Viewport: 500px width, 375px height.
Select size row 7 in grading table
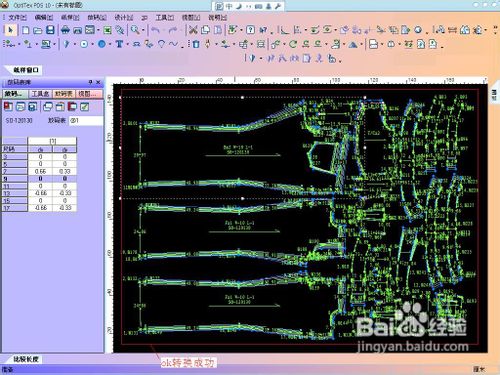14,171
